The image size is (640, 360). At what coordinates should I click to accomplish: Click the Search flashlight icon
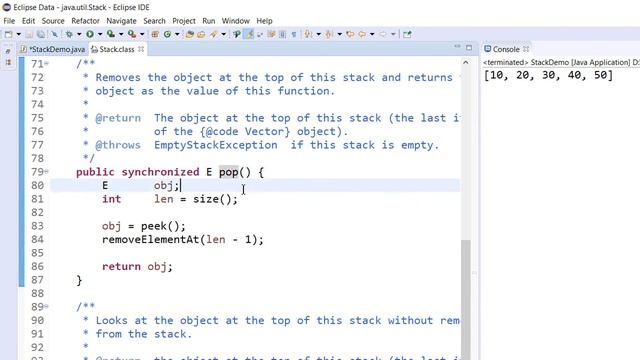tap(213, 34)
